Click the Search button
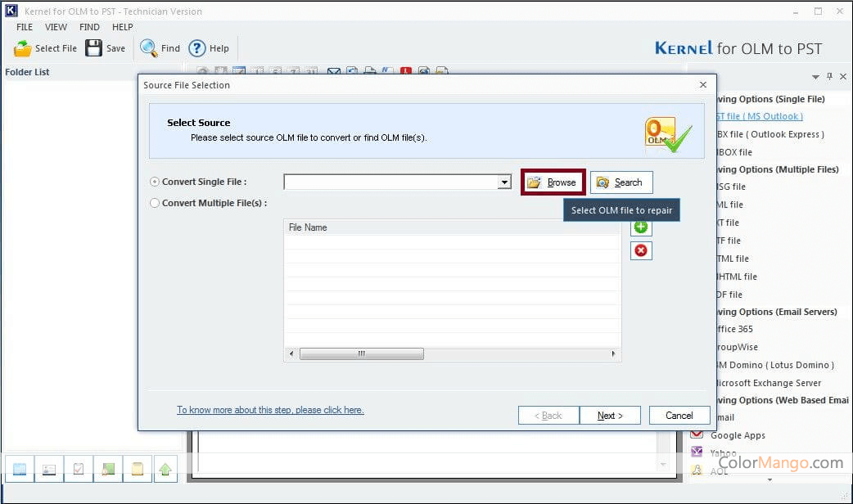853x504 pixels. click(x=621, y=182)
